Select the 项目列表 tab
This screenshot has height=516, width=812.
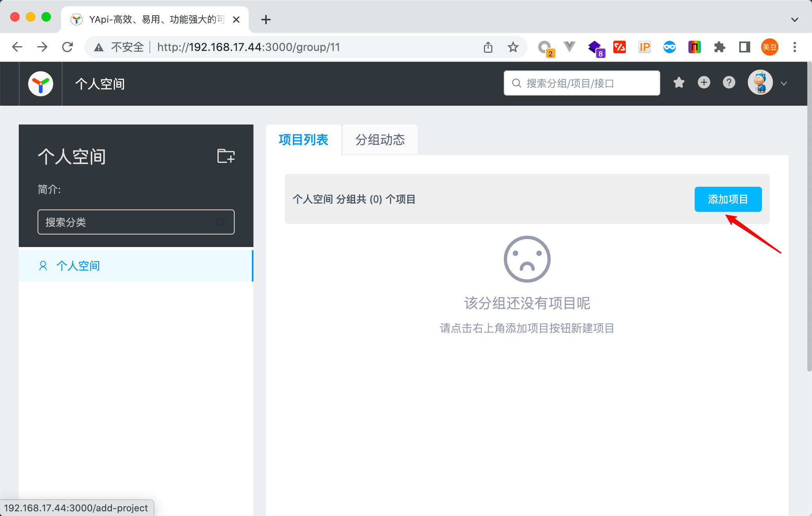[303, 140]
